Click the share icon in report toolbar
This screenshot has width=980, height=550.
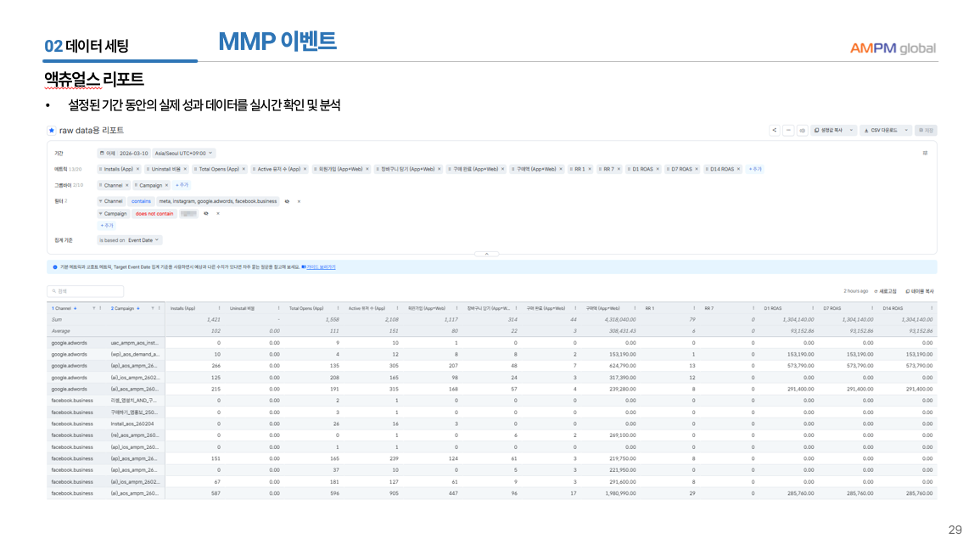774,130
